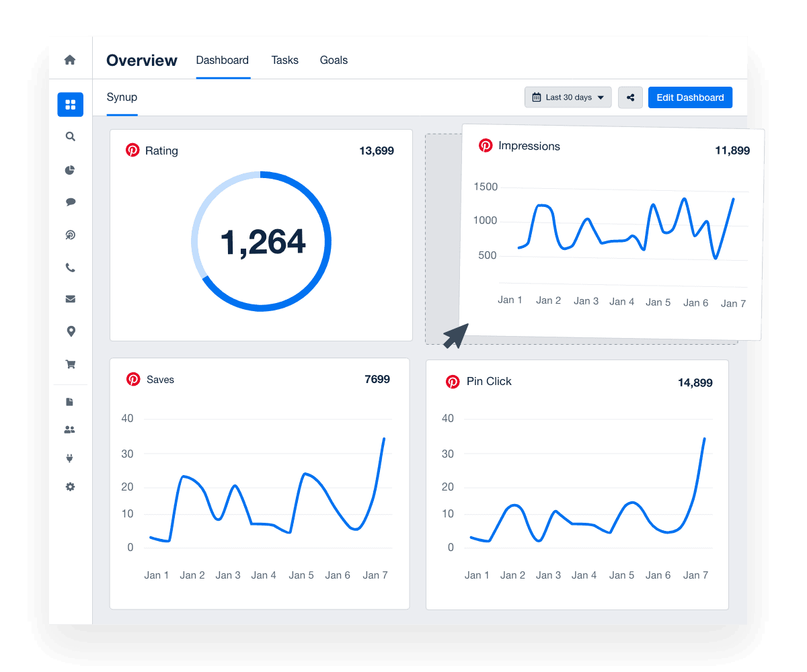Select the pie chart analytics icon
Image resolution: width=807 pixels, height=672 pixels.
point(70,170)
